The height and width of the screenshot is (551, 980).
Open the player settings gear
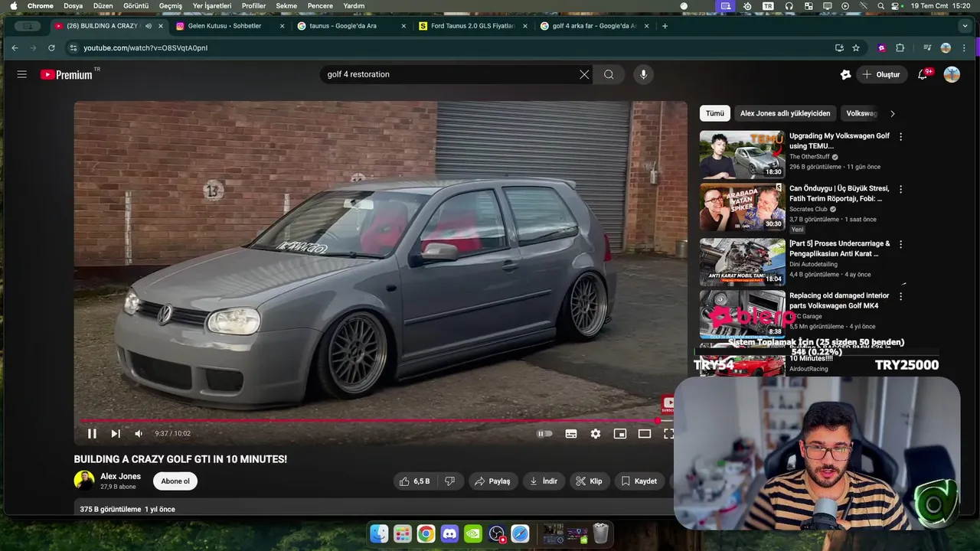[596, 433]
